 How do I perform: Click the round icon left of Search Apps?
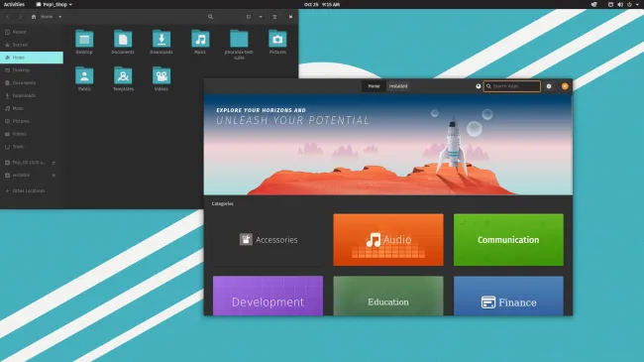[x=479, y=86]
